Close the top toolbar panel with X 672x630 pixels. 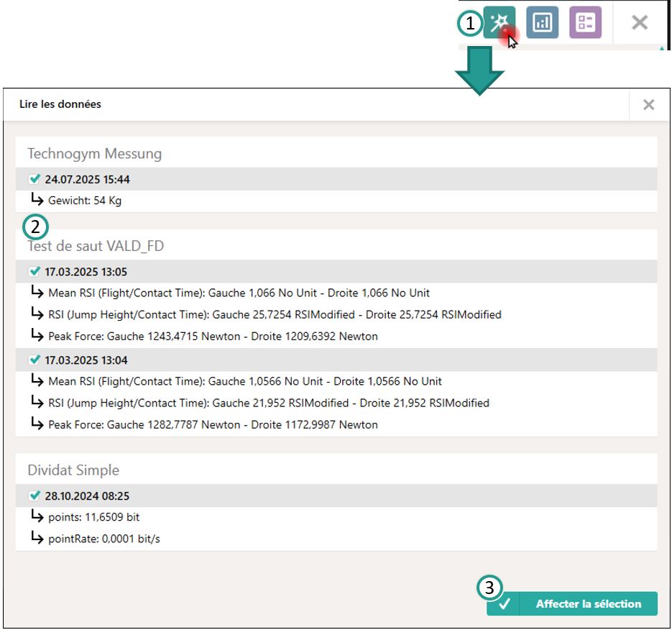[639, 22]
